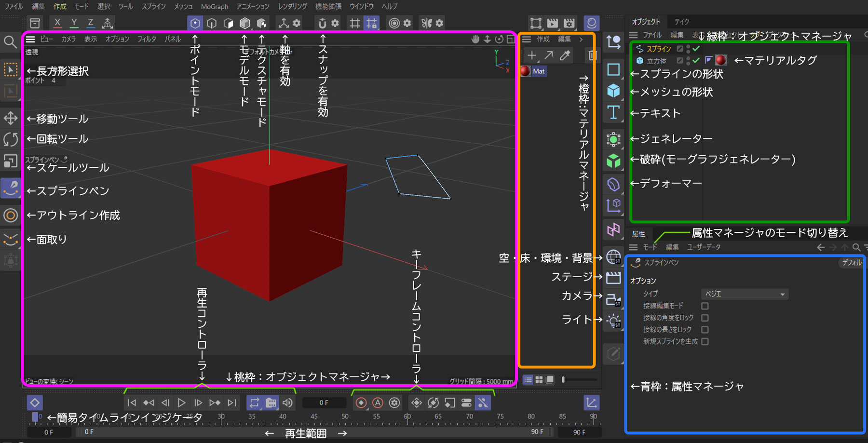Open the デフォルト preset dropdown in attributes
The image size is (868, 443).
(851, 263)
